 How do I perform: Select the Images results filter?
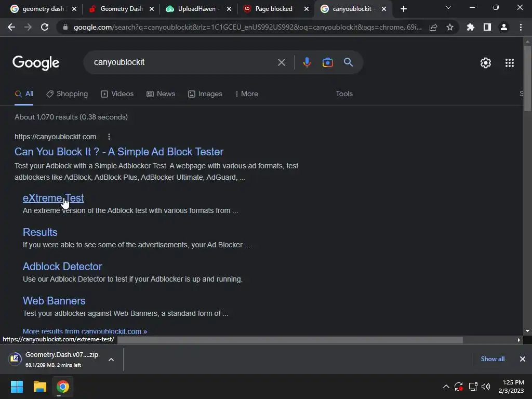pos(205,94)
